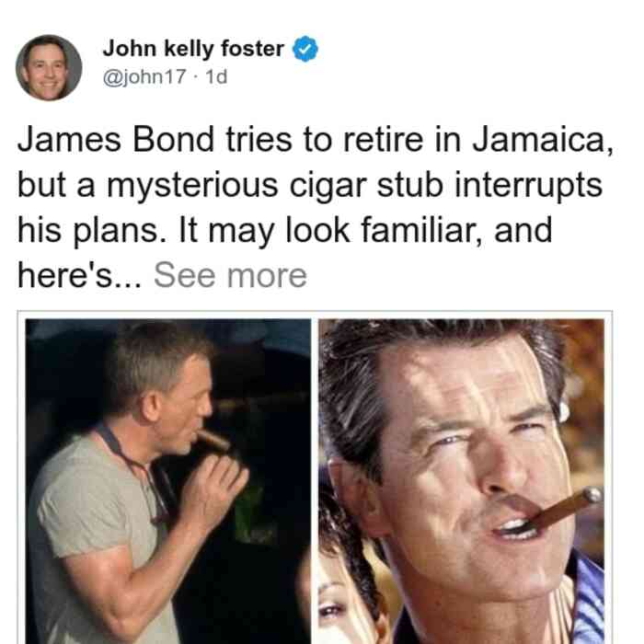Viewport: 644px width, 644px height.
Task: Open right close-up photo with cigar
Action: click(461, 481)
